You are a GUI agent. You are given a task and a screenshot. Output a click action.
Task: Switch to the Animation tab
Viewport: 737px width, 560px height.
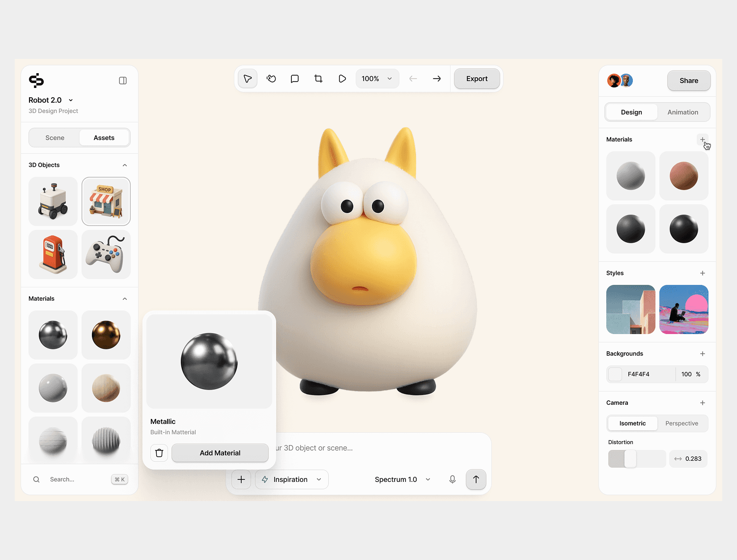(683, 112)
